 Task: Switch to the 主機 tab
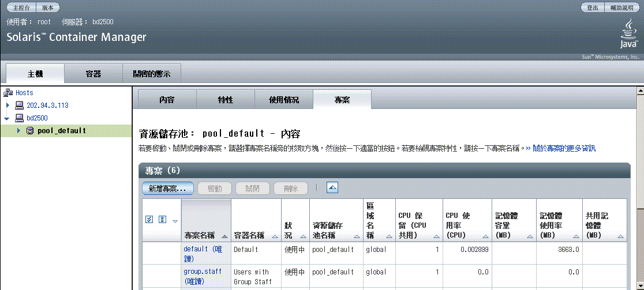pyautogui.click(x=35, y=74)
